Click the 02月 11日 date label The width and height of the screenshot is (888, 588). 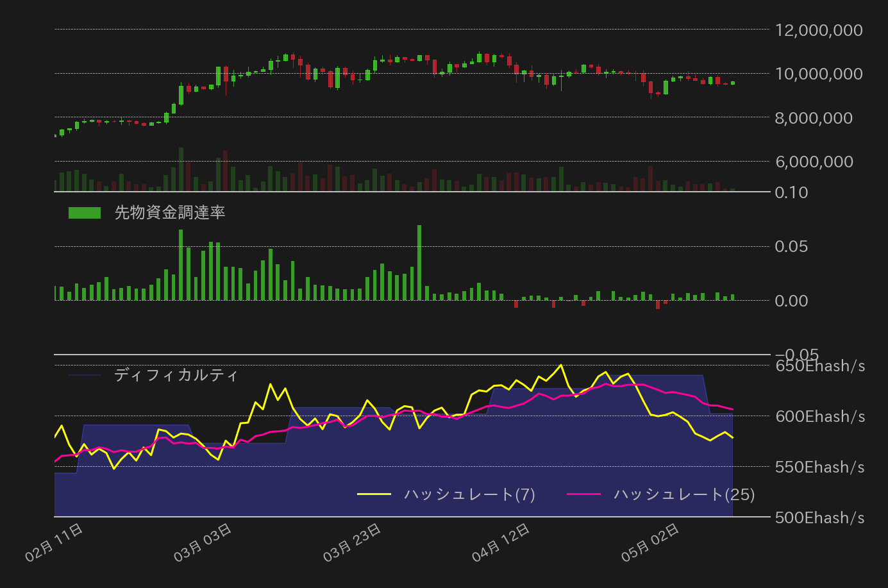[x=54, y=542]
